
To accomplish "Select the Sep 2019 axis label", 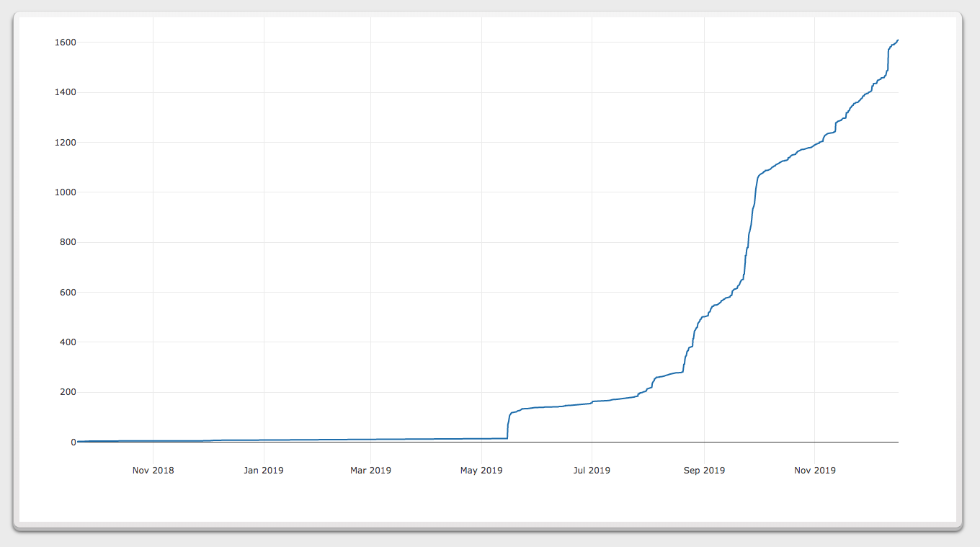I will coord(703,470).
